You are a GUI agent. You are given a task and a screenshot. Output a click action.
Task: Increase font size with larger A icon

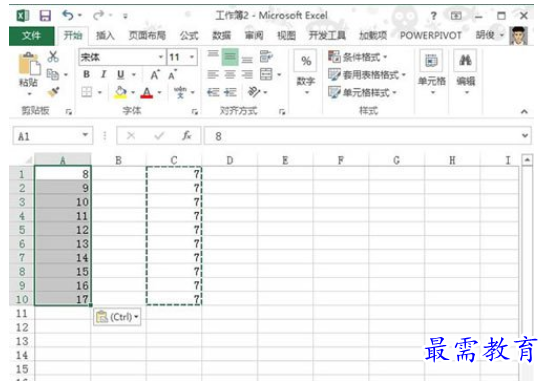pyautogui.click(x=155, y=75)
